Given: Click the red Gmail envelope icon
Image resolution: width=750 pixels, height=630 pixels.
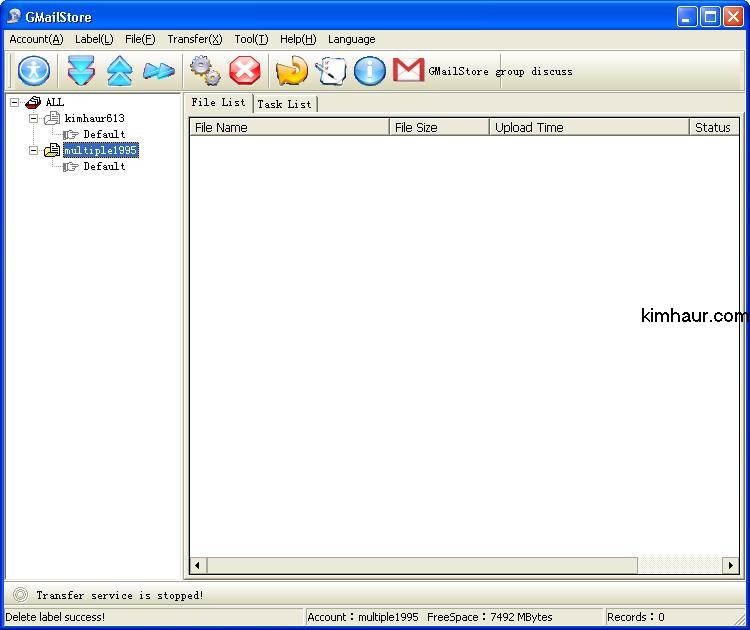Looking at the screenshot, I should click(x=408, y=71).
